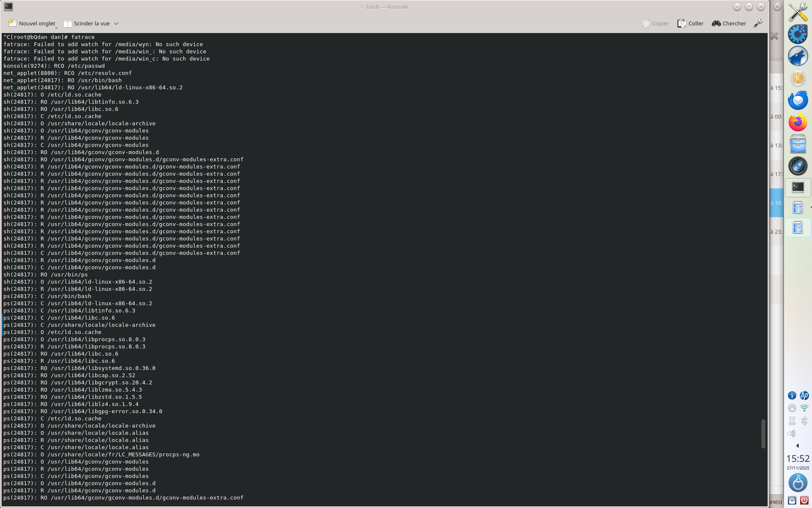Screen dimensions: 812x508
Task: Click the Nouvel onglet button
Action: click(x=32, y=23)
